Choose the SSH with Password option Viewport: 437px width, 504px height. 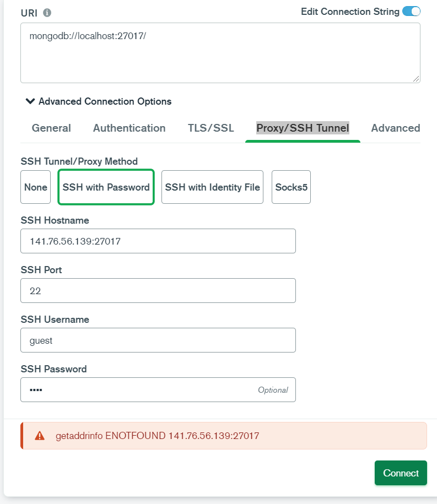(106, 187)
